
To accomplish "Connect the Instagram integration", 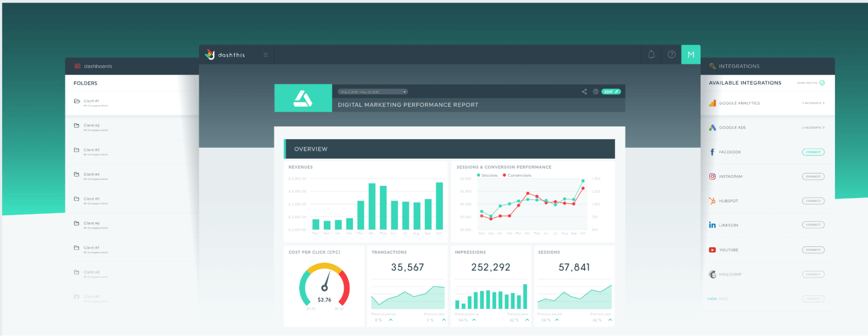I will point(813,176).
